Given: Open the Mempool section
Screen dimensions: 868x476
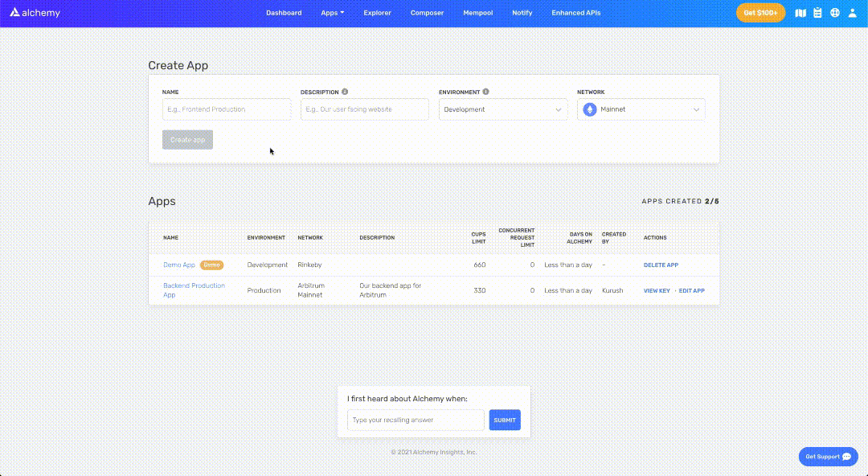Looking at the screenshot, I should 478,12.
